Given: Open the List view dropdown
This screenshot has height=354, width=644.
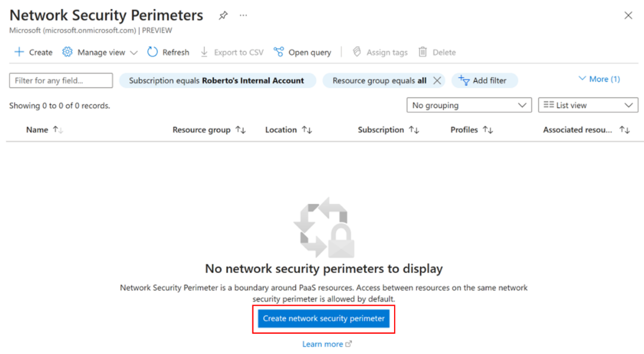Looking at the screenshot, I should [x=588, y=105].
